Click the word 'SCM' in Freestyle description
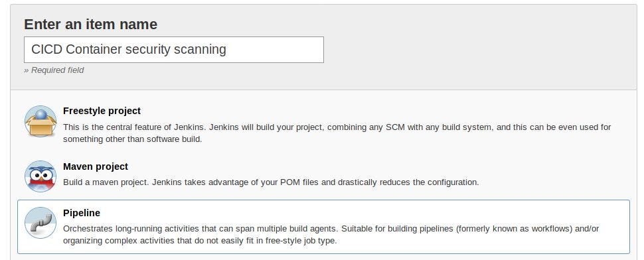 394,127
